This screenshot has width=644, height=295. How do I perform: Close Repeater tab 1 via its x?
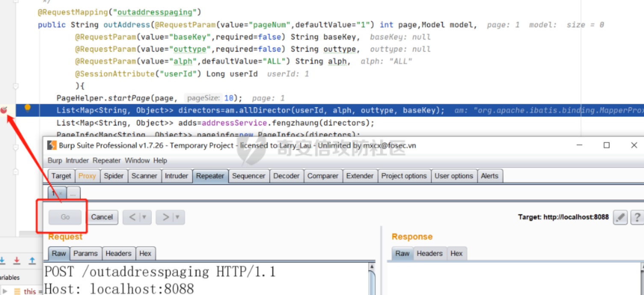(61, 194)
